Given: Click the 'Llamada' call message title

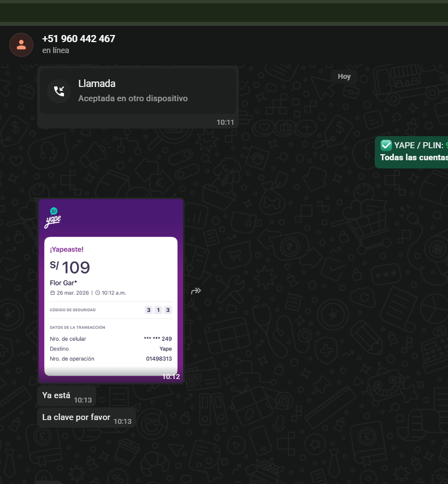Looking at the screenshot, I should (x=97, y=84).
